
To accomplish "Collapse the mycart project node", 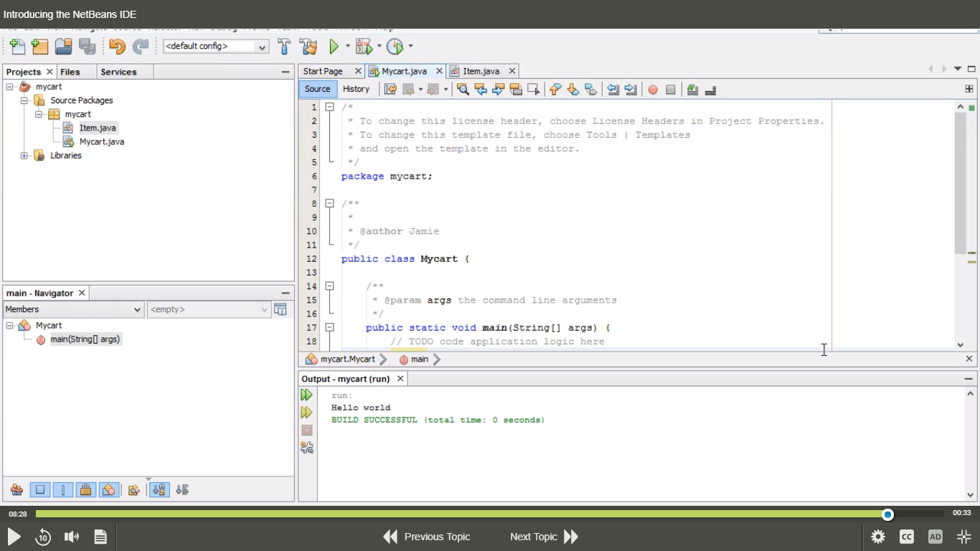I will [10, 86].
